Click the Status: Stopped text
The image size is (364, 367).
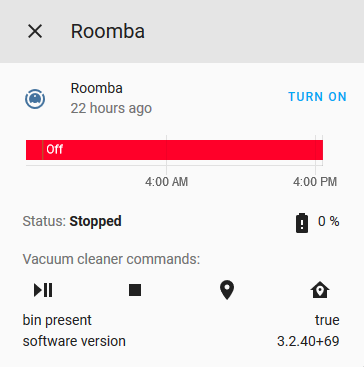coord(72,221)
